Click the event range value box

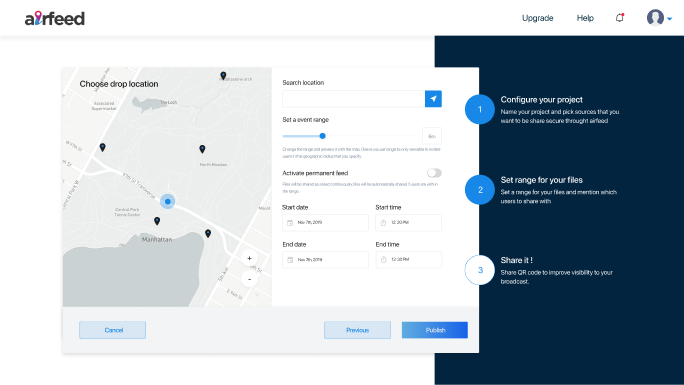point(432,136)
